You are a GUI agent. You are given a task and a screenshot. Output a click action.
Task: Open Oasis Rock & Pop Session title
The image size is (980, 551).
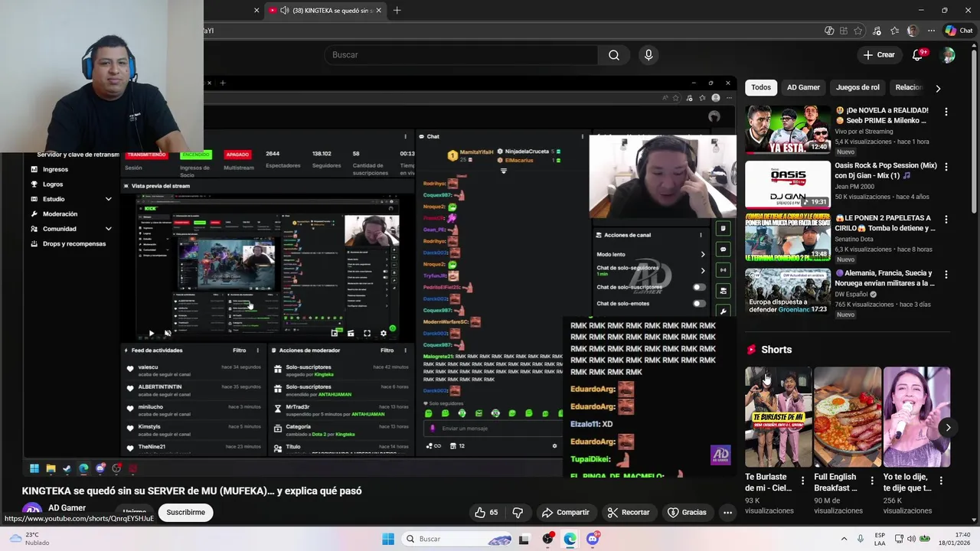[886, 171]
